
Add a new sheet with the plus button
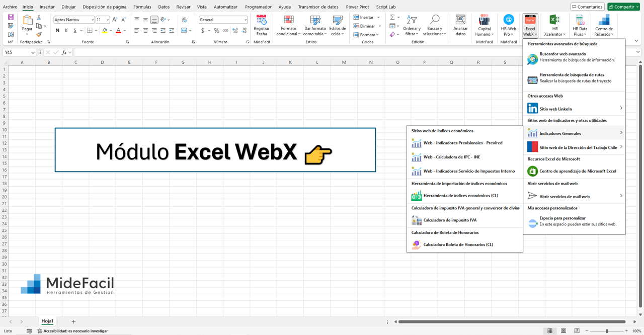[x=73, y=321]
